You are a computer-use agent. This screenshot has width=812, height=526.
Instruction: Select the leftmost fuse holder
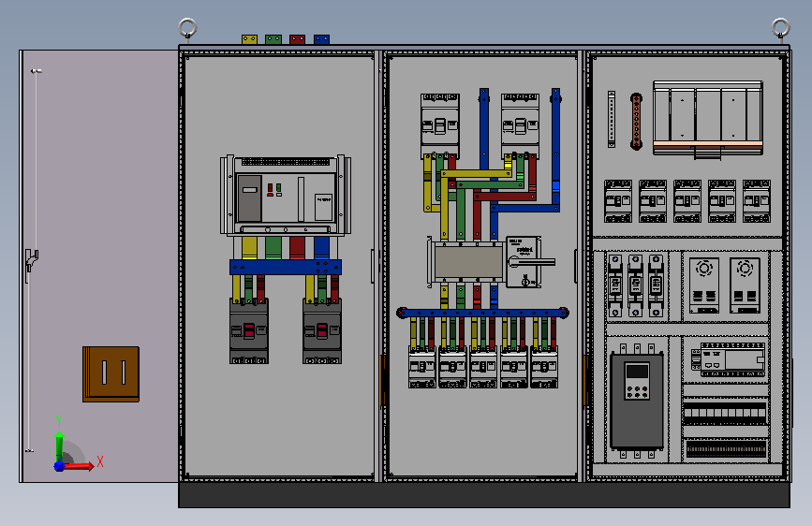[615, 285]
